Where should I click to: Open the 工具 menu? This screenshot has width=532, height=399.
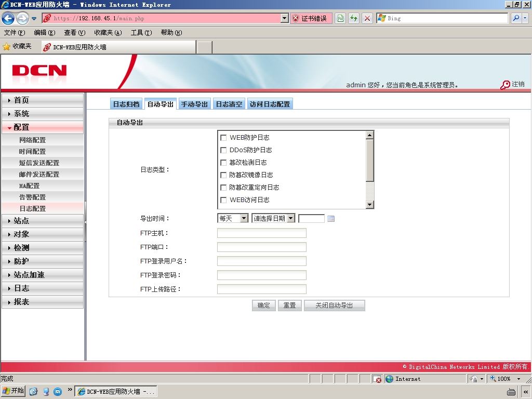coord(141,33)
